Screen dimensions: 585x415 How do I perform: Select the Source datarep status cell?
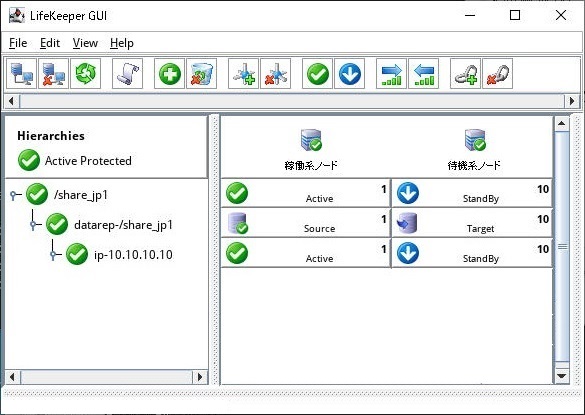(x=306, y=223)
